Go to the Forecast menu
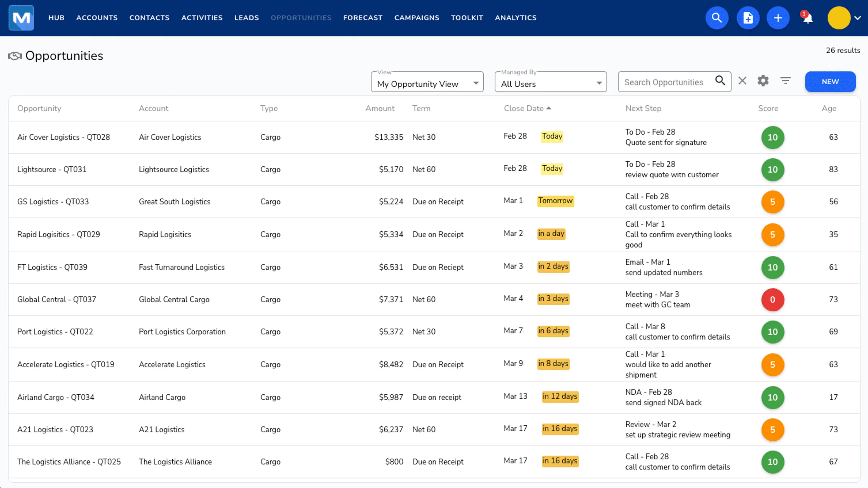The height and width of the screenshot is (488, 868). [x=362, y=18]
